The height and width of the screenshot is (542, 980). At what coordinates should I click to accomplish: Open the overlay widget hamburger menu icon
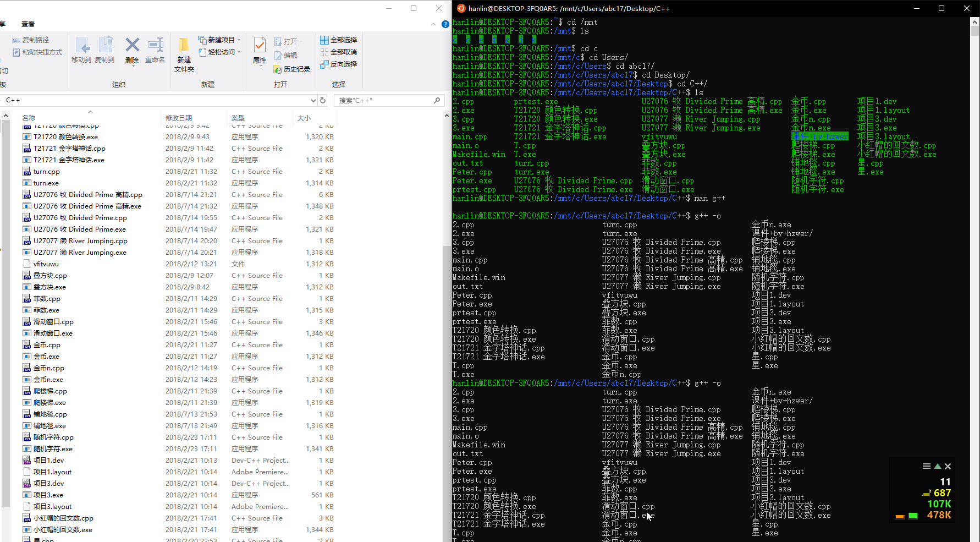pyautogui.click(x=927, y=466)
